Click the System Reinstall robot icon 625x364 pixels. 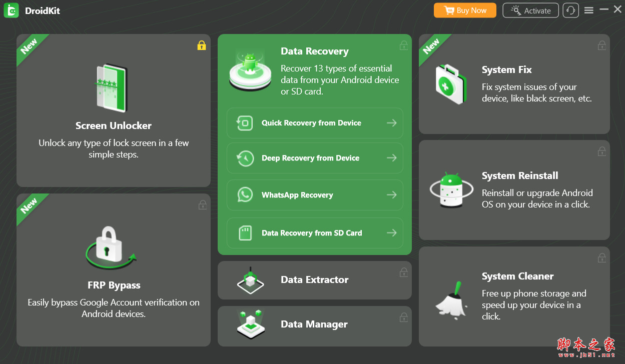coord(451,190)
